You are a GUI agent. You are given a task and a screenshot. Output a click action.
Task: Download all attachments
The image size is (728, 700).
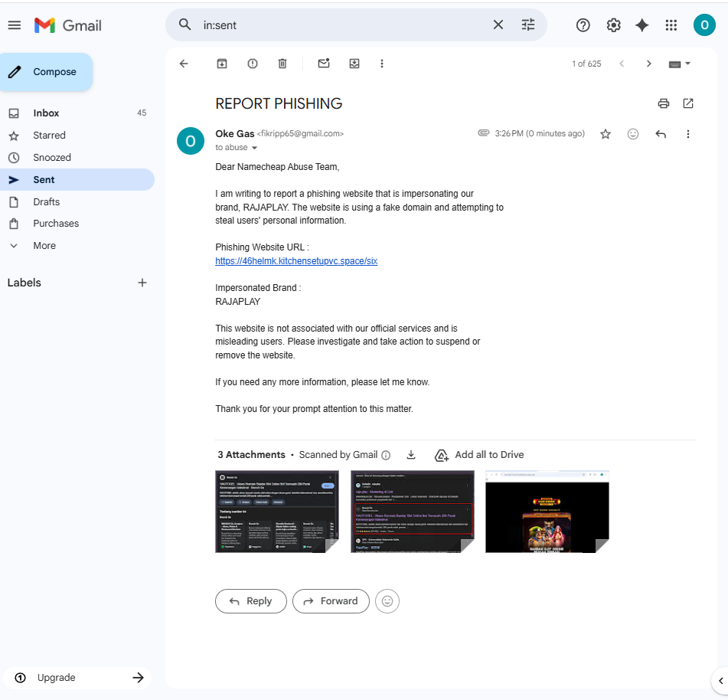[x=411, y=455]
